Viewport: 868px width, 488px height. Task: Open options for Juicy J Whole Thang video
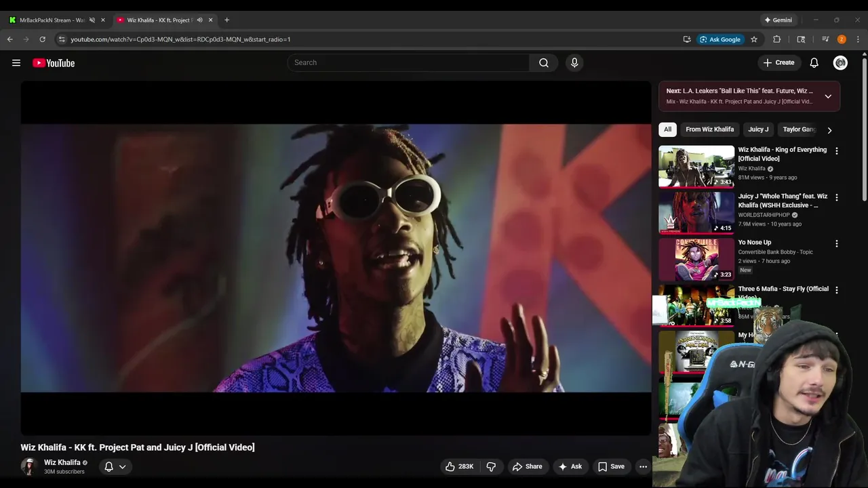point(836,197)
